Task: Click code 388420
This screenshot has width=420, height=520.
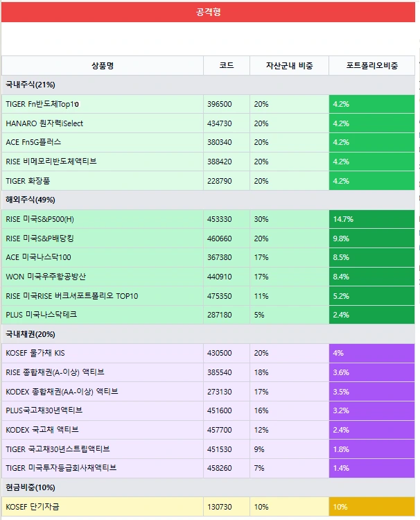Action: click(220, 162)
